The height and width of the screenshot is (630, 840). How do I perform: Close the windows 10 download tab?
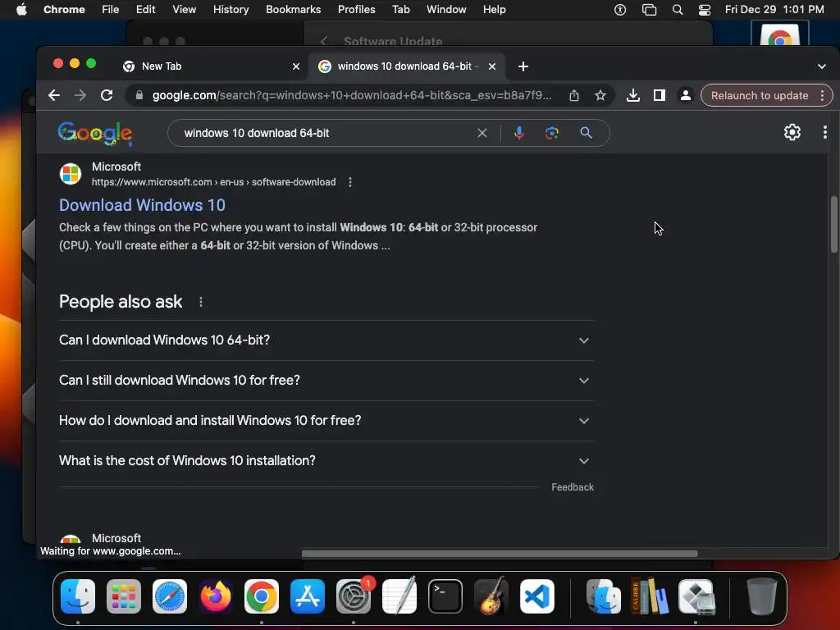pos(492,66)
